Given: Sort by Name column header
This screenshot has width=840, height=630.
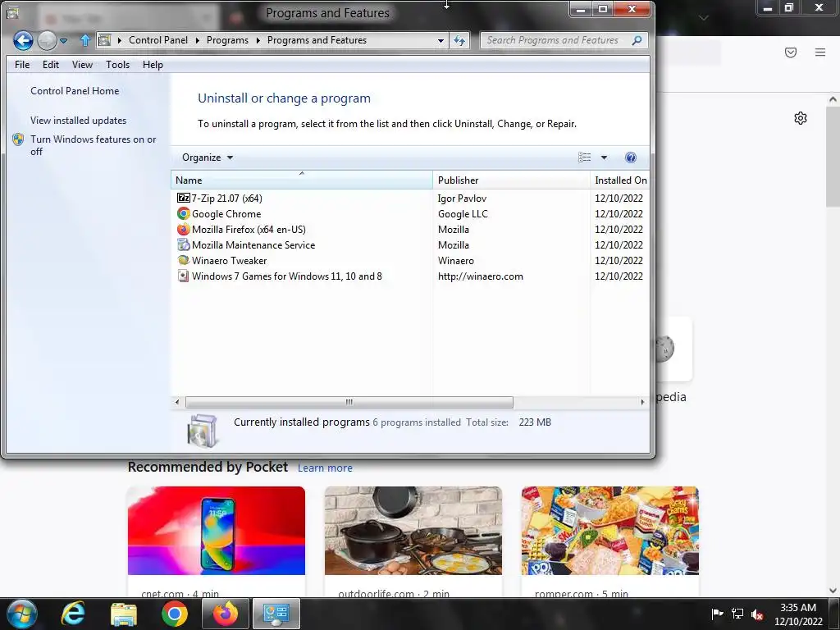Looking at the screenshot, I should [302, 180].
